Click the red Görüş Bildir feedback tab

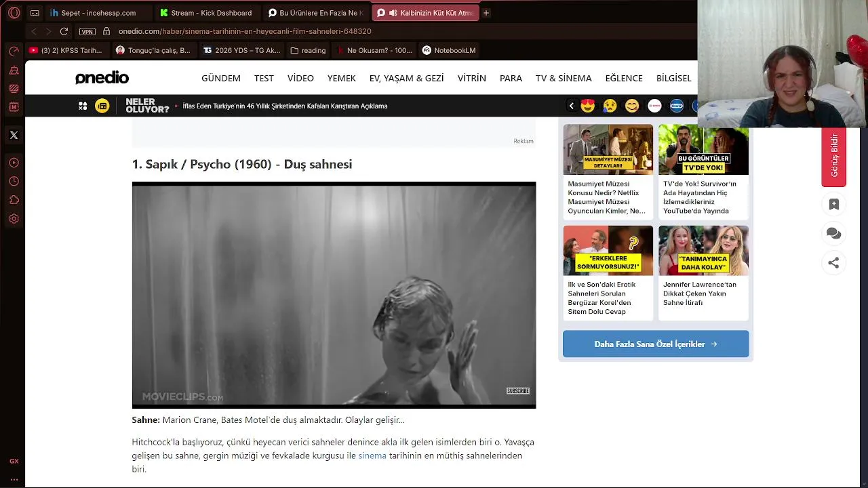click(x=834, y=156)
